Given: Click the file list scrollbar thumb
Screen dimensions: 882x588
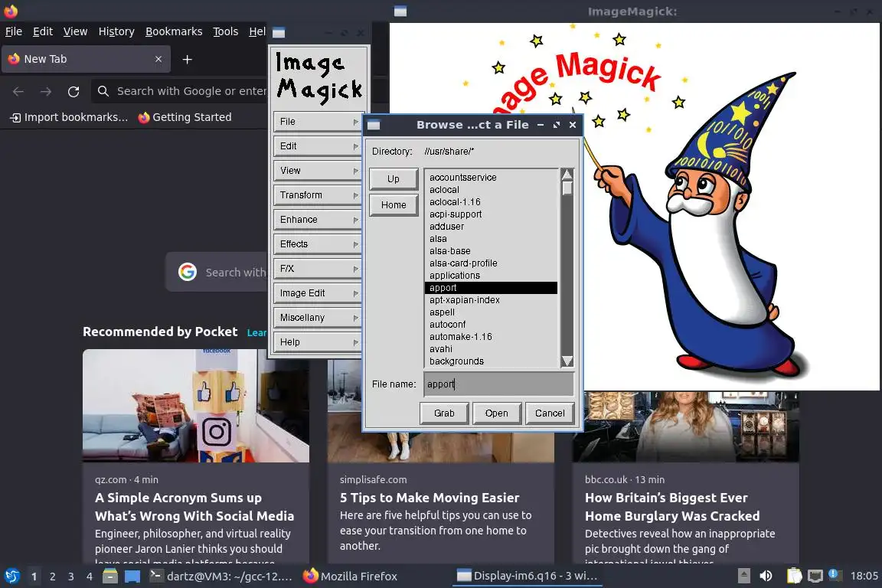Looking at the screenshot, I should [567, 188].
